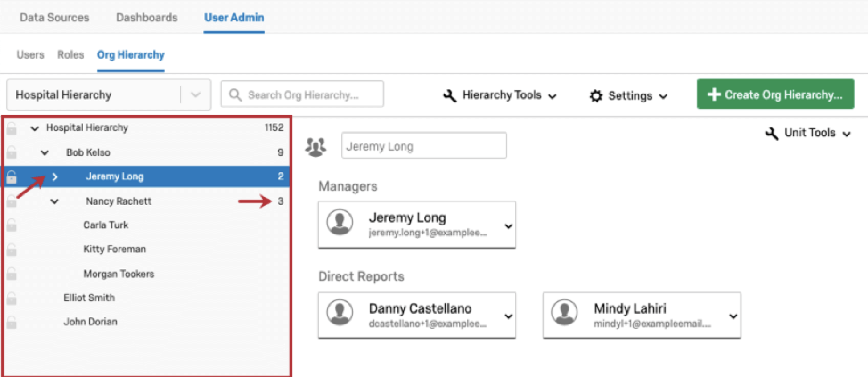This screenshot has height=377, width=868.
Task: Expand the Jeremy Long tree node
Action: point(55,177)
